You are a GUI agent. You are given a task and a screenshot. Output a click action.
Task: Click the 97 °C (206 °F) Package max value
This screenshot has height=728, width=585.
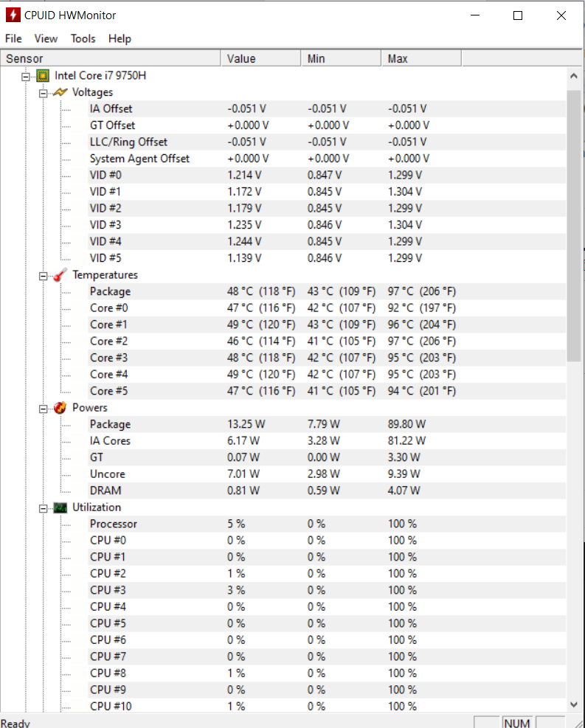[422, 291]
